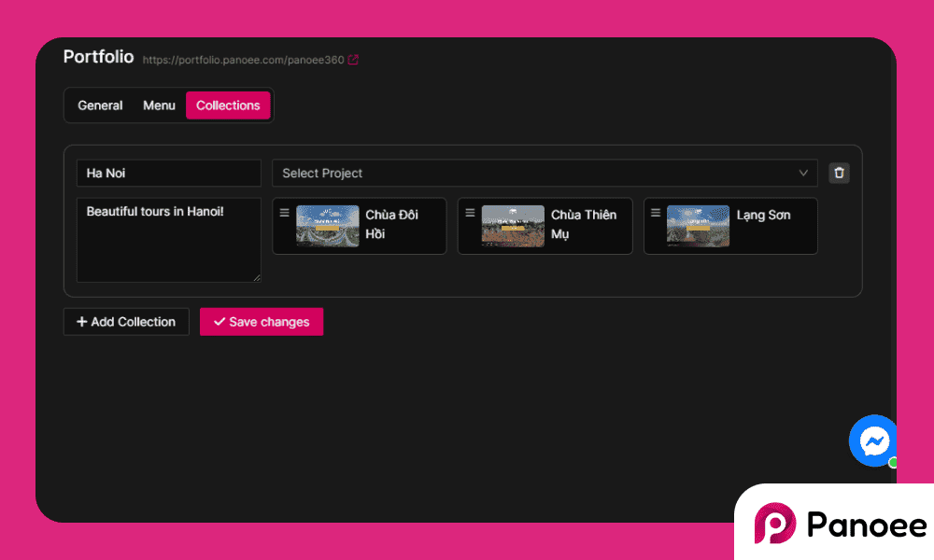
Task: Click the Ha Noi collection name field
Action: [168, 174]
